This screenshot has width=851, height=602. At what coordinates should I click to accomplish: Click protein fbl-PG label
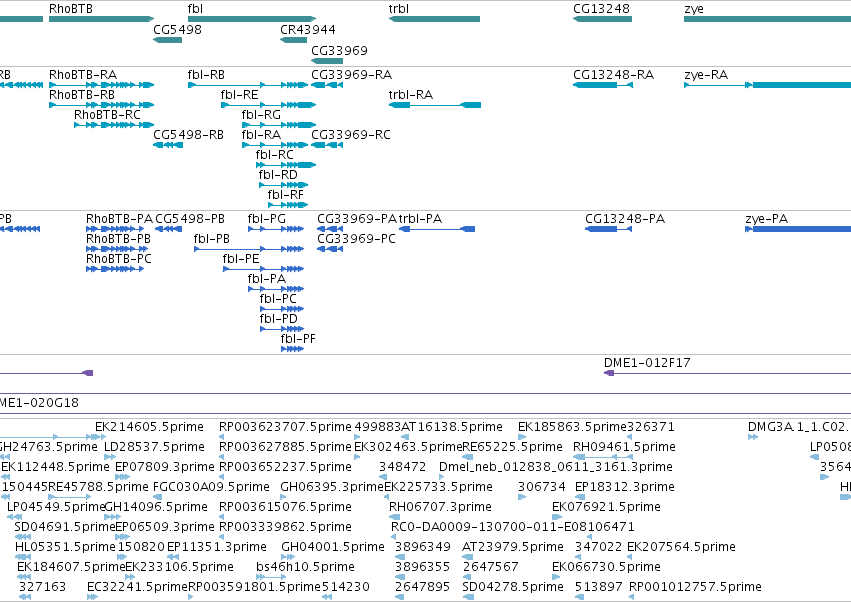266,219
